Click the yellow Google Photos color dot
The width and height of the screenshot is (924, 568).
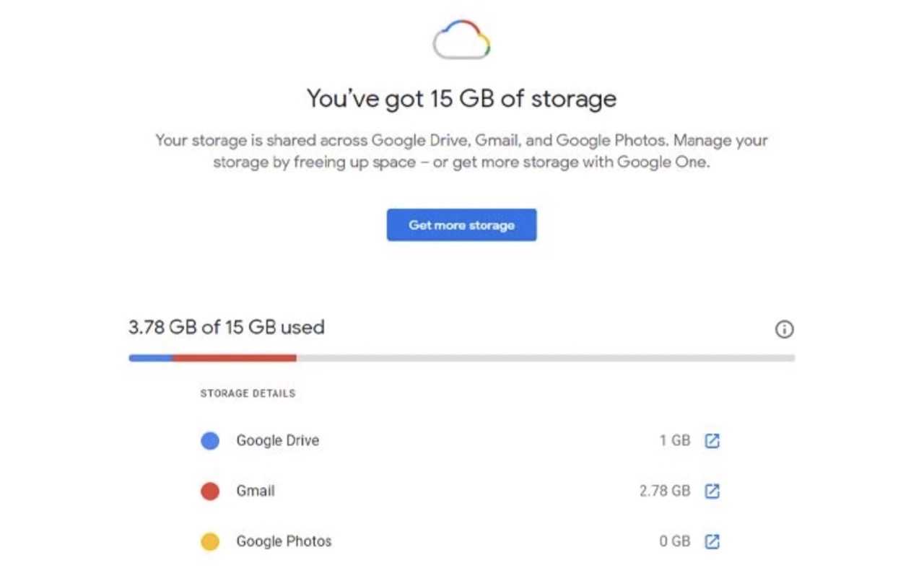(210, 541)
